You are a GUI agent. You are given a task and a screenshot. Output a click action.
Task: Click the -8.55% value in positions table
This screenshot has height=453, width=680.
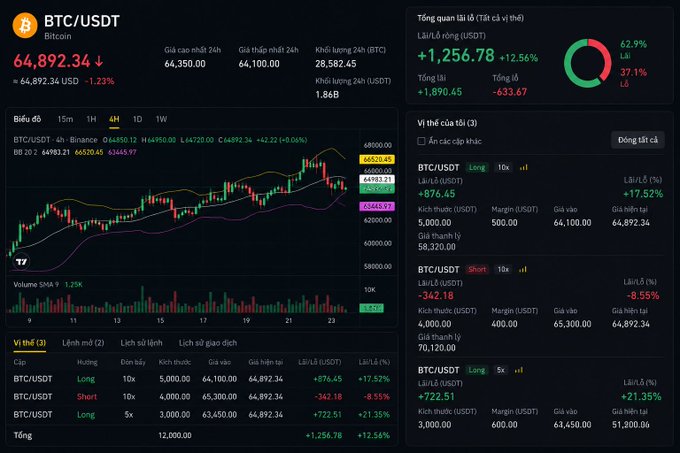[376, 397]
